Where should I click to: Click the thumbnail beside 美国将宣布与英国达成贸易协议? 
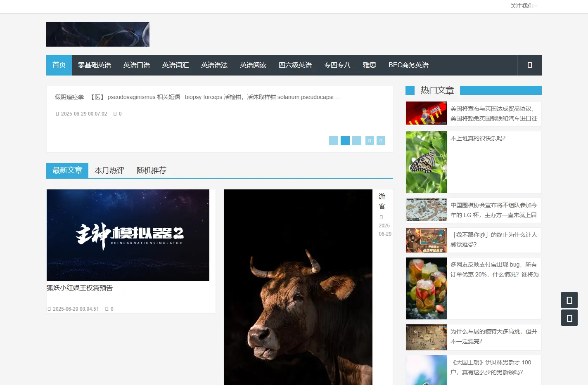(x=427, y=113)
